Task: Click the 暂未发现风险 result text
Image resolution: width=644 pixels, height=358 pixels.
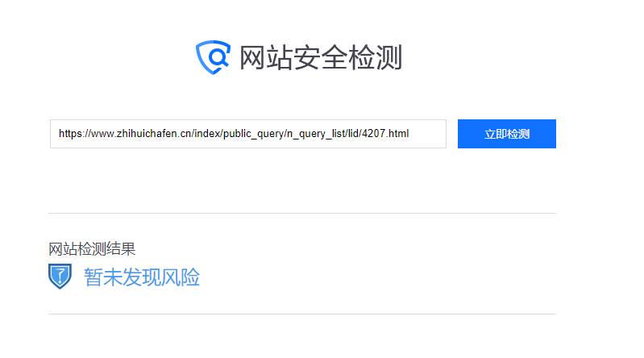Action: click(142, 277)
